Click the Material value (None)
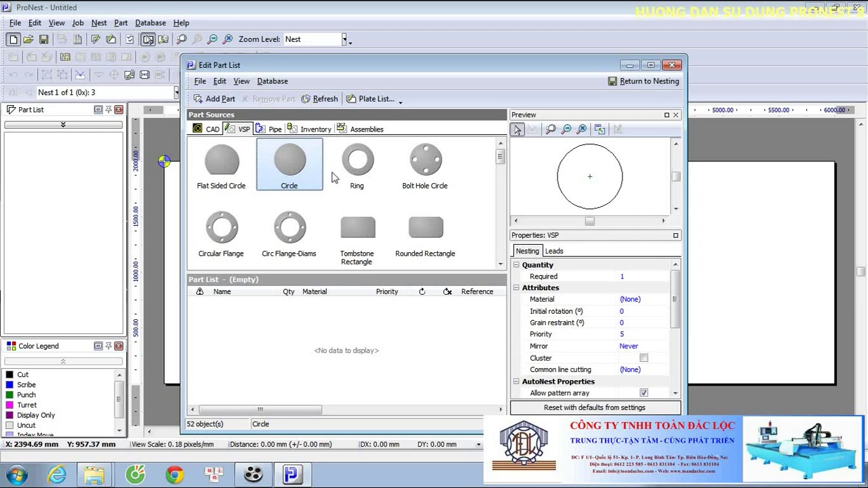This screenshot has height=488, width=868. [x=630, y=300]
